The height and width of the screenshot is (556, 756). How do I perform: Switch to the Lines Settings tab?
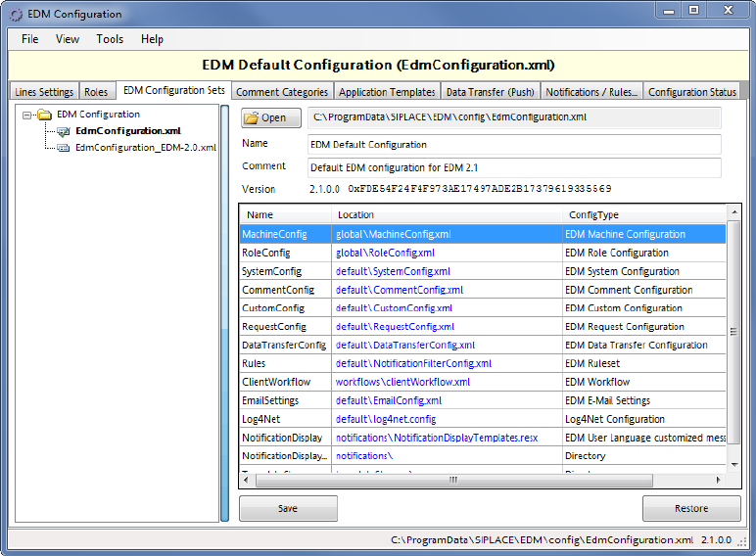(x=44, y=92)
